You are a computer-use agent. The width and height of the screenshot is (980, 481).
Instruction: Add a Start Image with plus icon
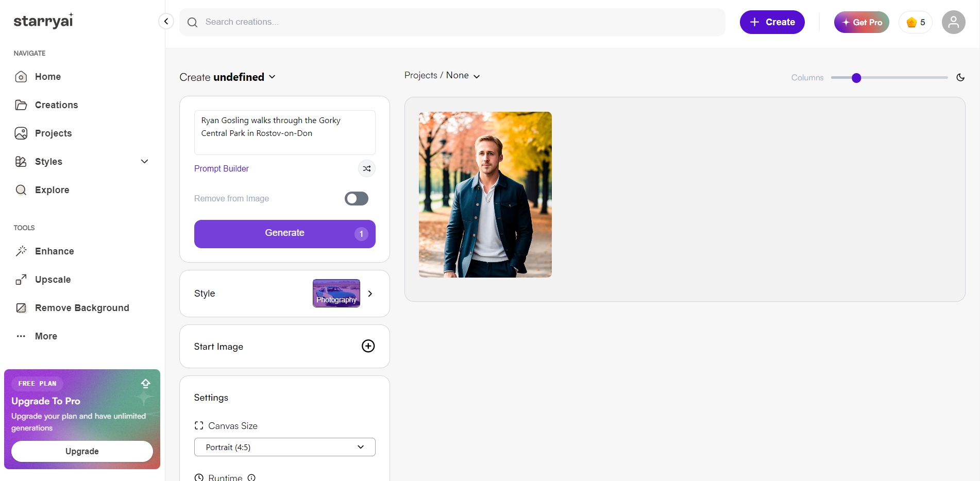click(x=368, y=346)
